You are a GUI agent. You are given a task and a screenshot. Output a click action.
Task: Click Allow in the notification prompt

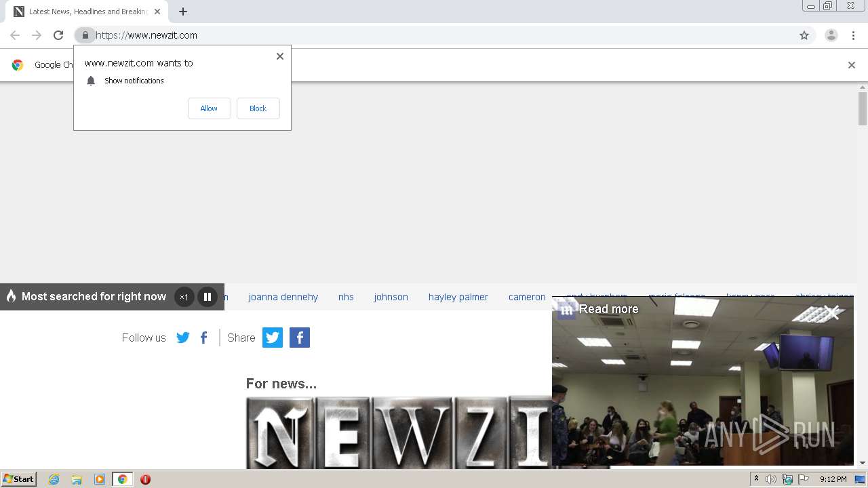point(209,108)
